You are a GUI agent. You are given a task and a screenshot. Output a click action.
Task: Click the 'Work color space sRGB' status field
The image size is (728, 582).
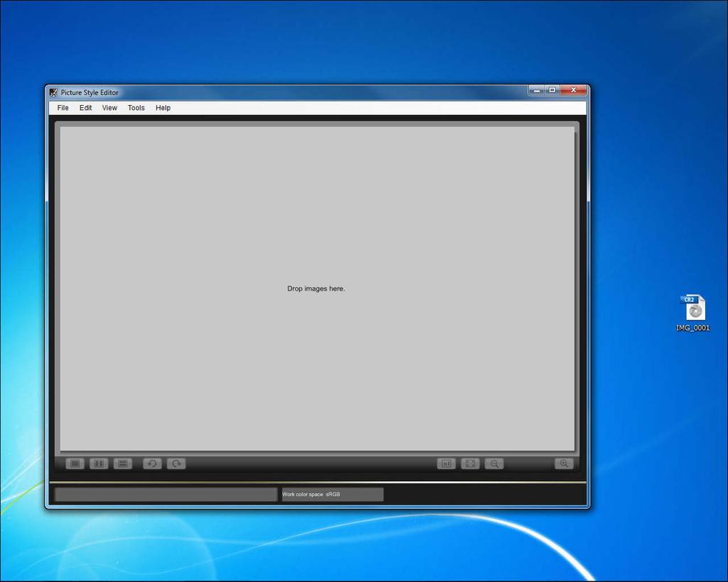333,495
